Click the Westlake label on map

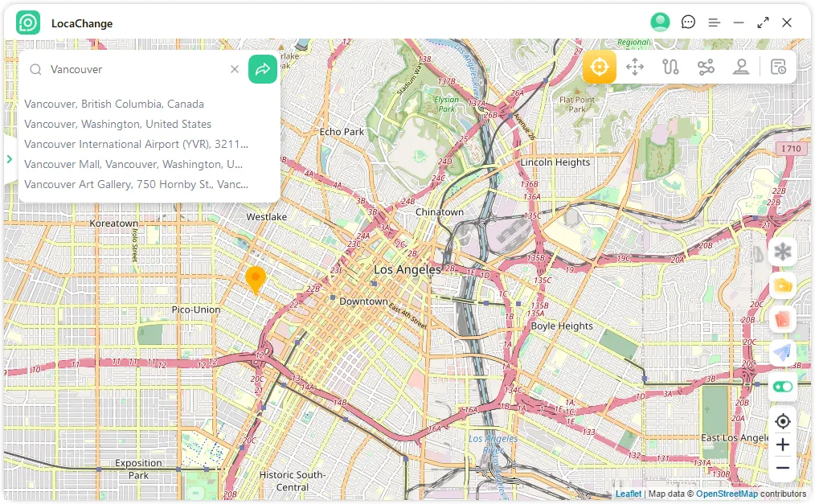pos(267,217)
